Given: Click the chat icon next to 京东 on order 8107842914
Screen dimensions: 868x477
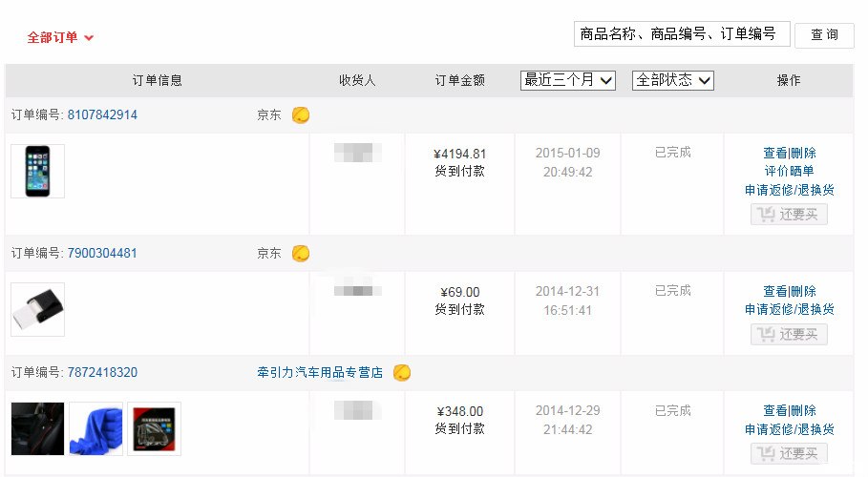Looking at the screenshot, I should click(301, 115).
